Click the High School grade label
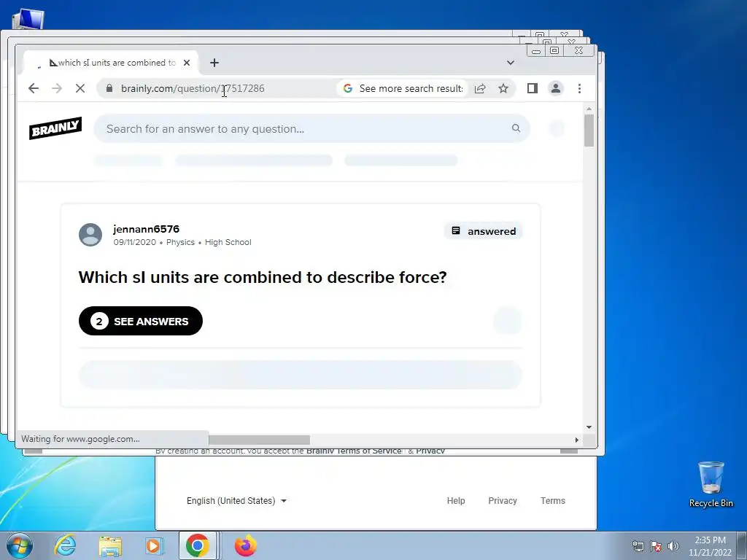747x560 pixels. (228, 242)
